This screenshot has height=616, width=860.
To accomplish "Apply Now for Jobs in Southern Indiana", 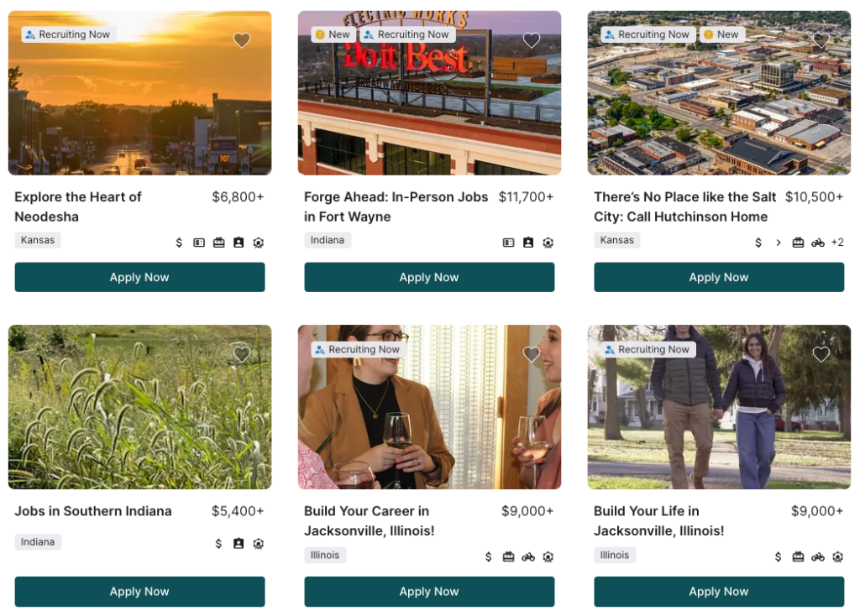I will (140, 592).
